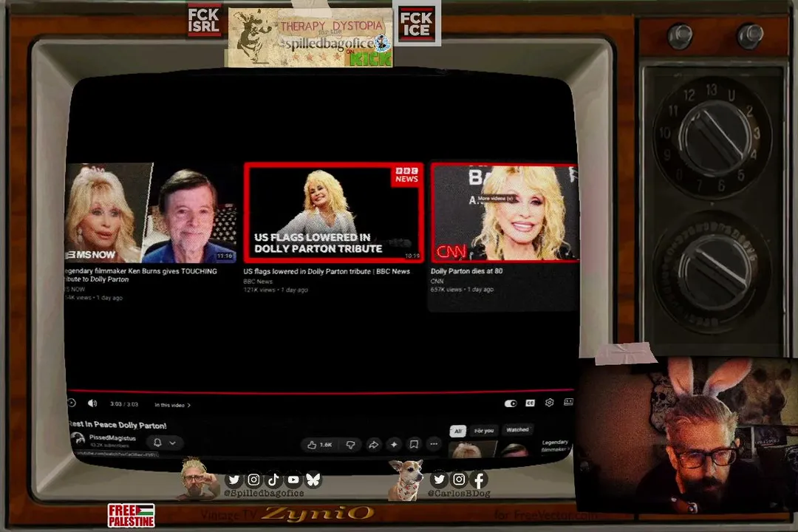Click the Instagram icon next to @Spilledbagofice

click(x=253, y=480)
